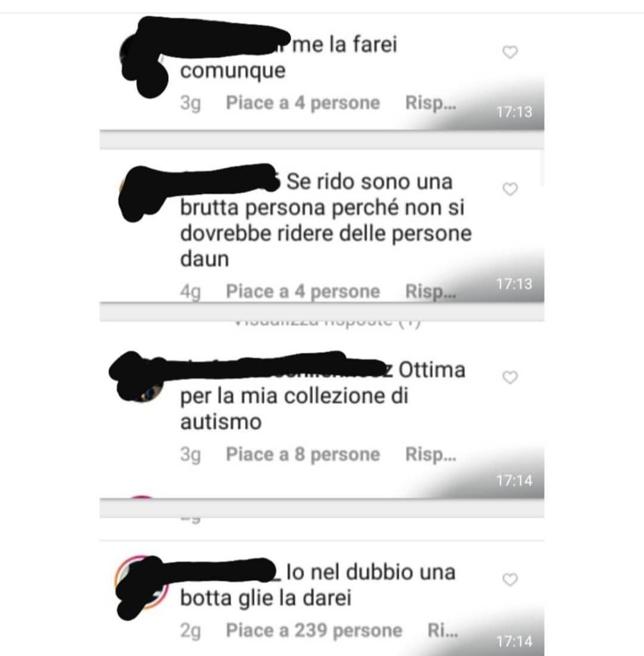Tap heart next to "Io nel dubbio" comment
Viewport: 644px width, 656px height.
(x=510, y=579)
